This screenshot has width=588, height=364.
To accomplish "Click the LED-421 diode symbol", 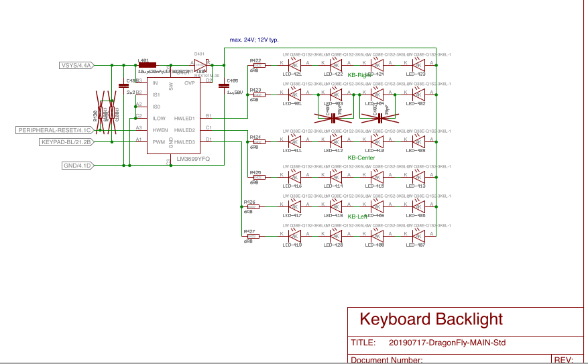I will click(x=292, y=65).
